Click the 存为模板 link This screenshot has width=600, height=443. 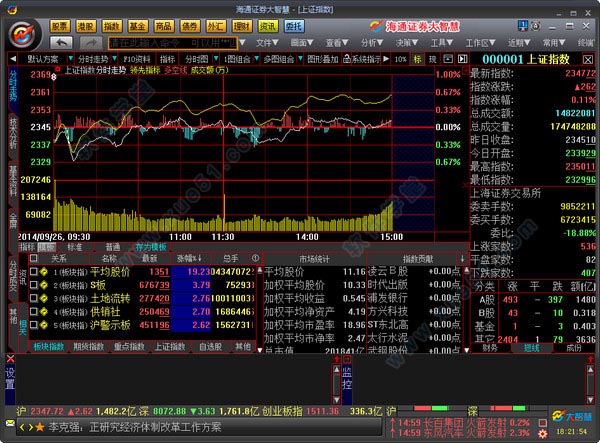151,247
